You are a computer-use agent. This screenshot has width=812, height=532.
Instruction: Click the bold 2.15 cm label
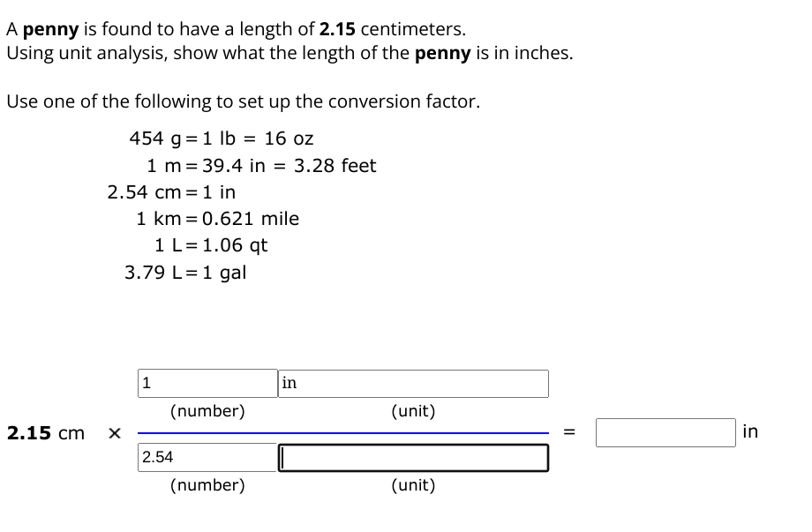(x=44, y=433)
